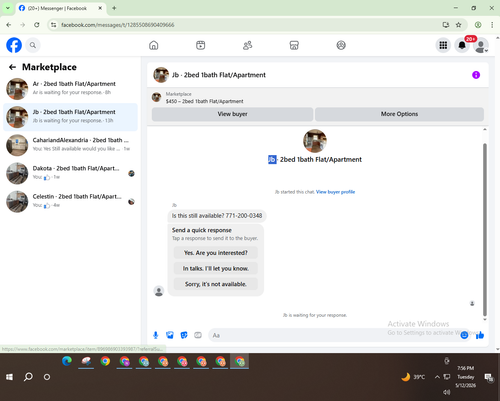Launch Microsoft Edge from the taskbar

pyautogui.click(x=67, y=361)
